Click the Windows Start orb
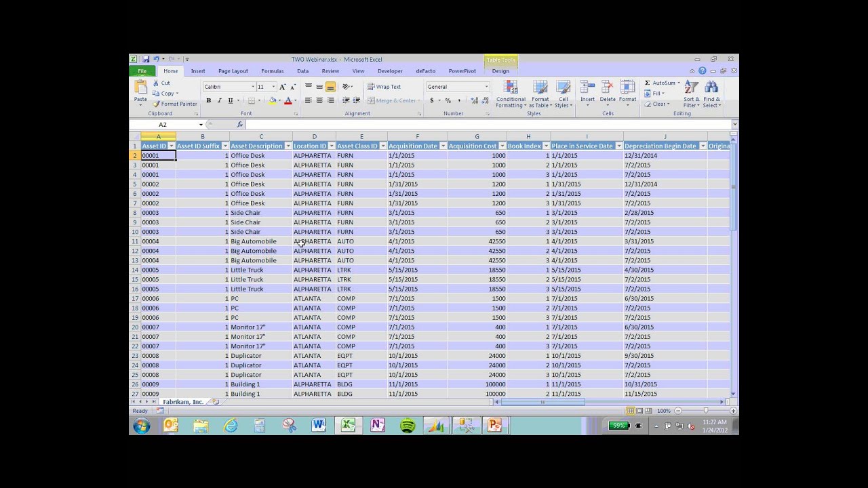 pyautogui.click(x=141, y=426)
